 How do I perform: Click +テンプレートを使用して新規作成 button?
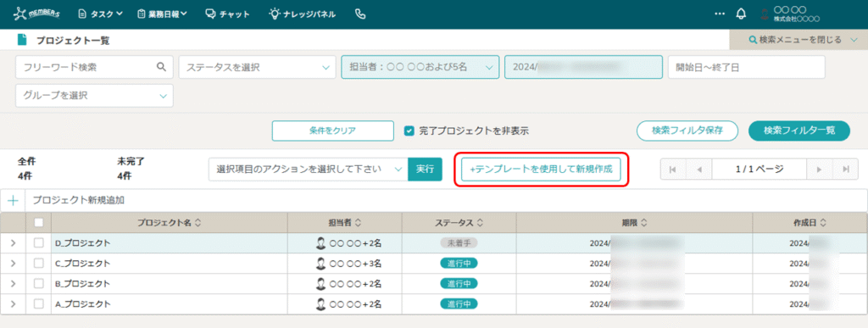click(541, 170)
